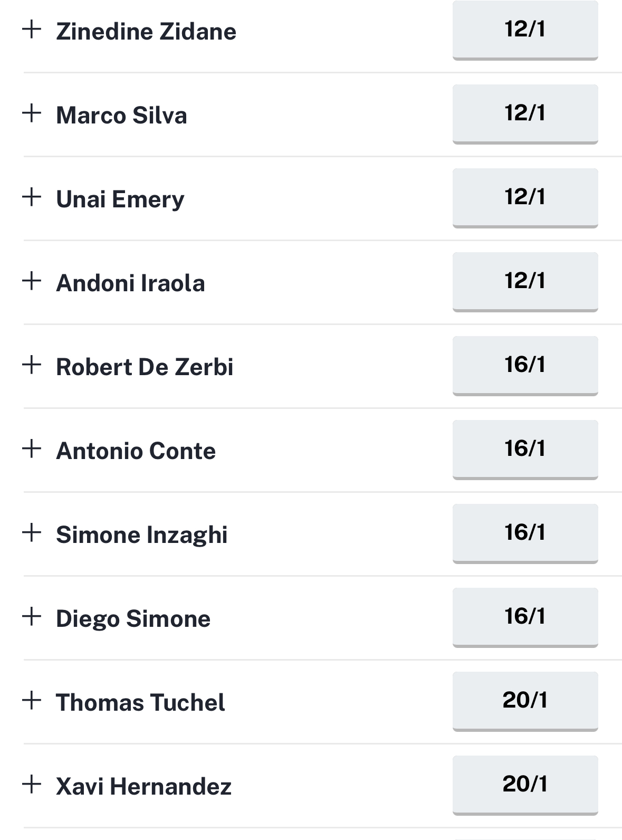Screen dimensions: 622x840
Task: Expand Simone Inzaghi using the plus icon
Action: (x=32, y=532)
